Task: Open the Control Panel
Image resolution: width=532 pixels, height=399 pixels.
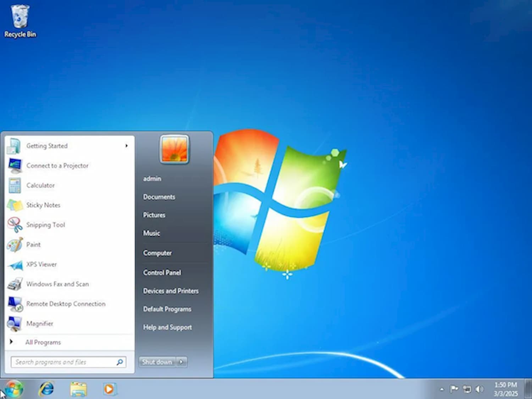Action: coord(162,272)
